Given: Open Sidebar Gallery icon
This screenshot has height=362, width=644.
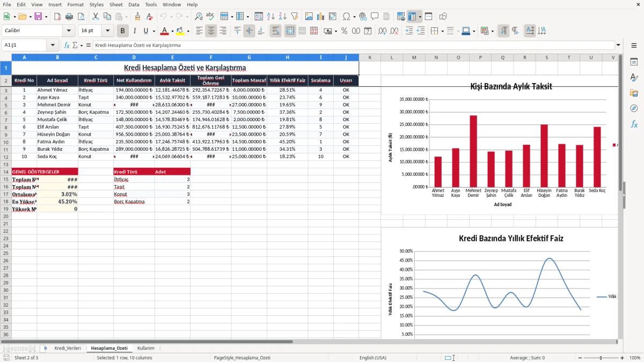Looking at the screenshot, I should point(634,93).
